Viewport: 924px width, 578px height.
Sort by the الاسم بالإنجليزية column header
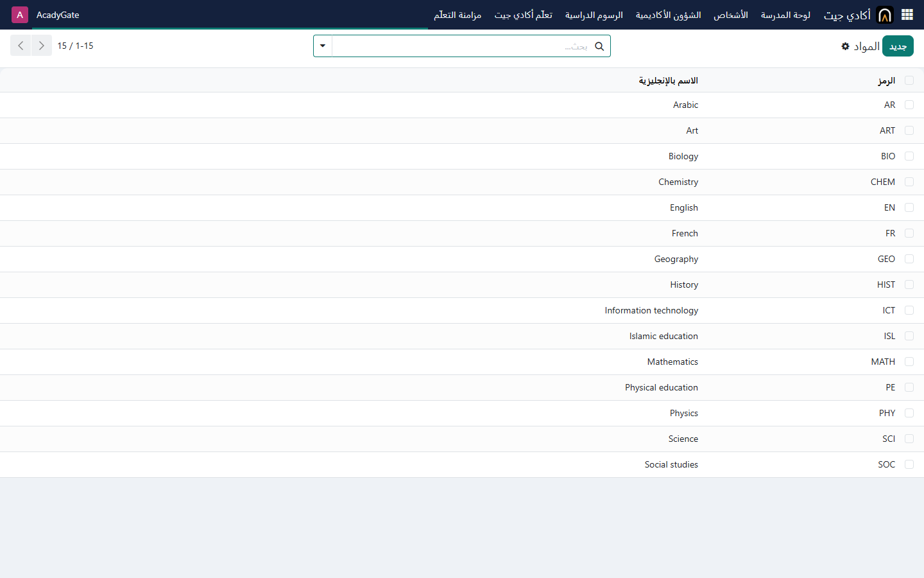click(x=668, y=80)
